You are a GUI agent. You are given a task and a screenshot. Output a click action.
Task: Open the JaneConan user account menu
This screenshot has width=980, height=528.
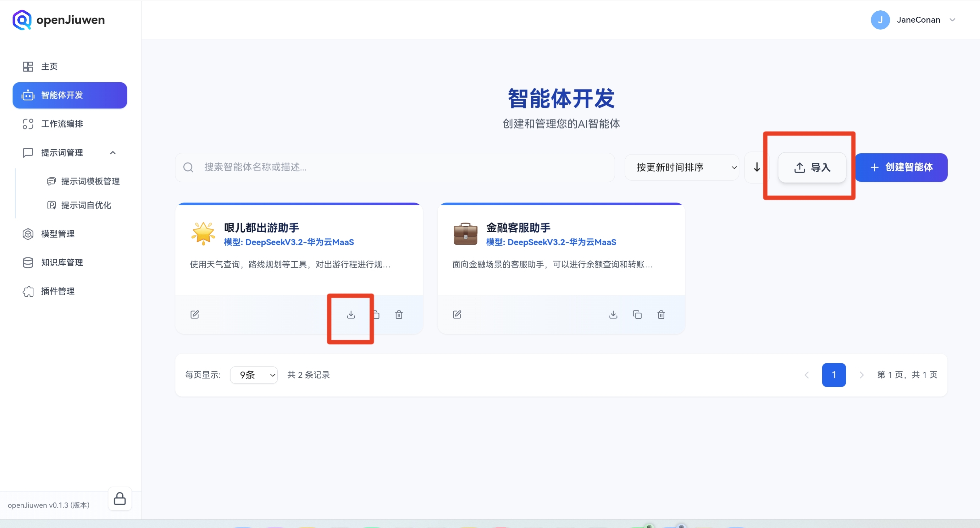(x=918, y=20)
